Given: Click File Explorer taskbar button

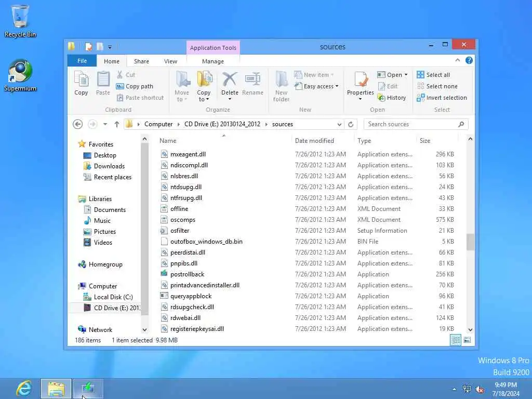Looking at the screenshot, I should tap(56, 389).
